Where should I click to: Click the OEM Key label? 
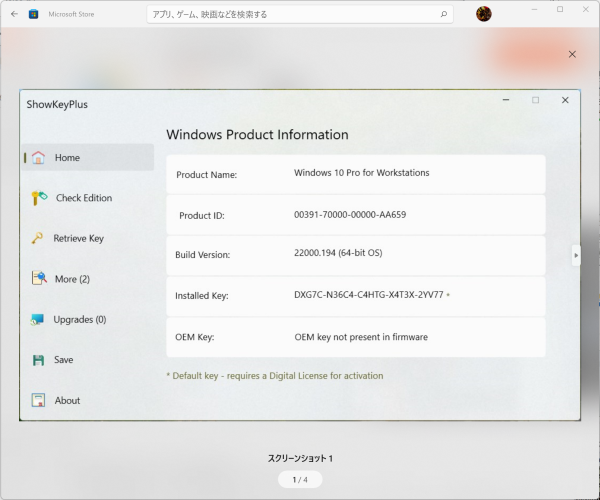[195, 337]
